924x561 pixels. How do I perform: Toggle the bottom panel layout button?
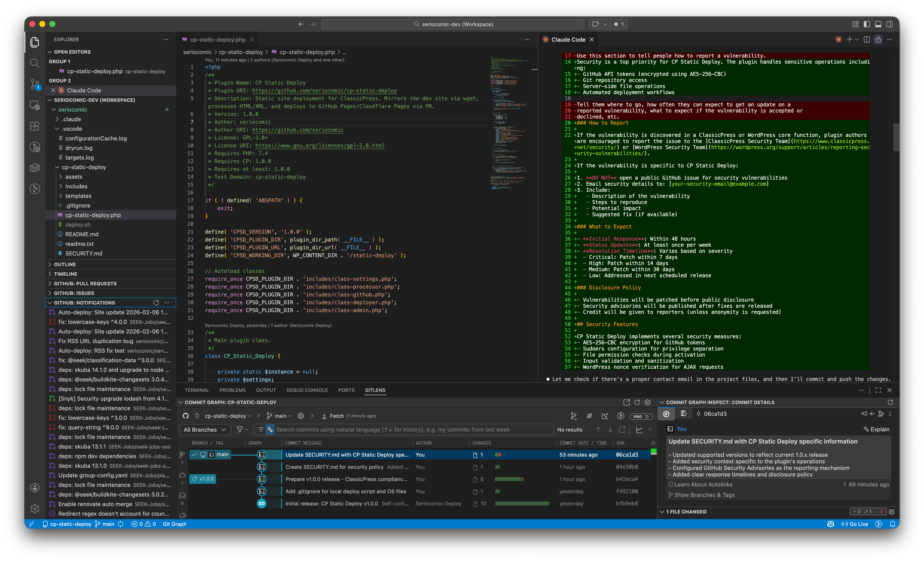[878, 24]
